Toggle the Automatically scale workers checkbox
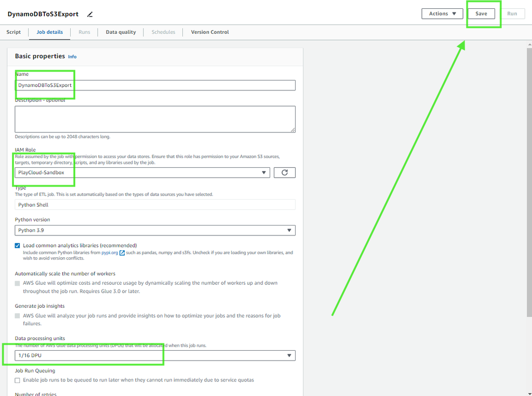Viewport: 532px width, 396px height. point(18,283)
